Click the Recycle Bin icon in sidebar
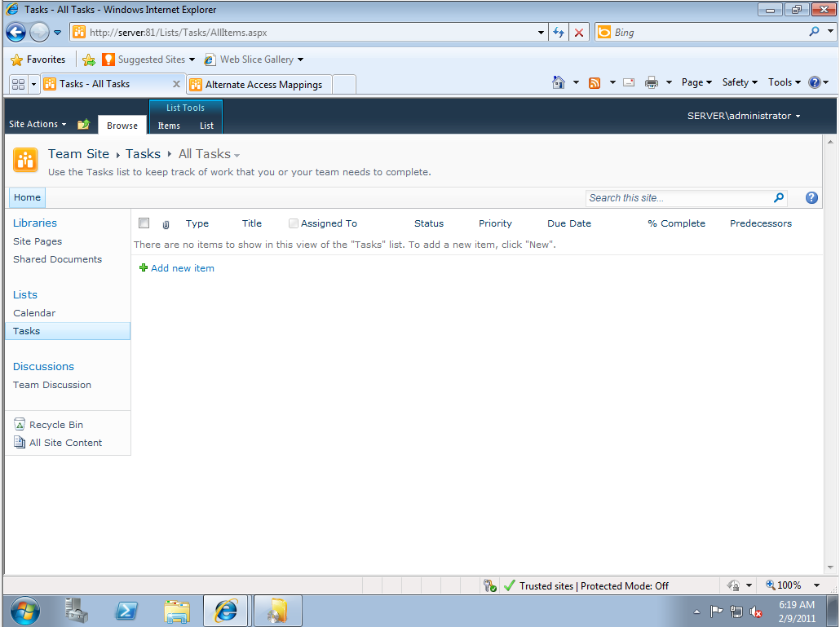Image resolution: width=840 pixels, height=627 pixels. (x=20, y=425)
